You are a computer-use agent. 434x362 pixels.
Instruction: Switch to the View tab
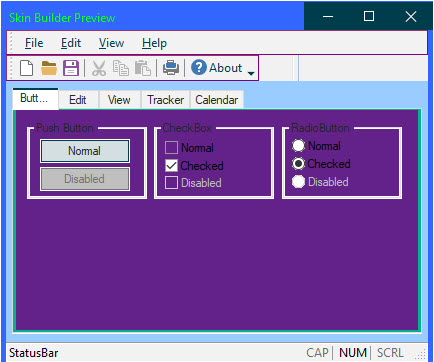coord(119,100)
